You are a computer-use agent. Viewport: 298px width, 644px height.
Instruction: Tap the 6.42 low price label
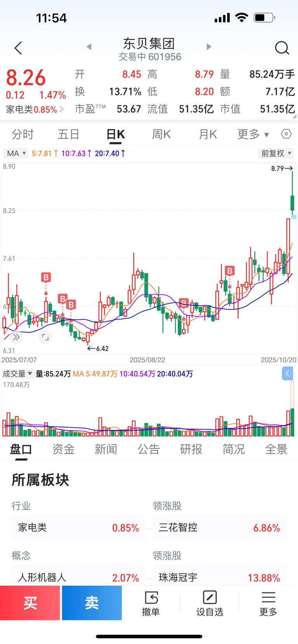[x=102, y=349]
